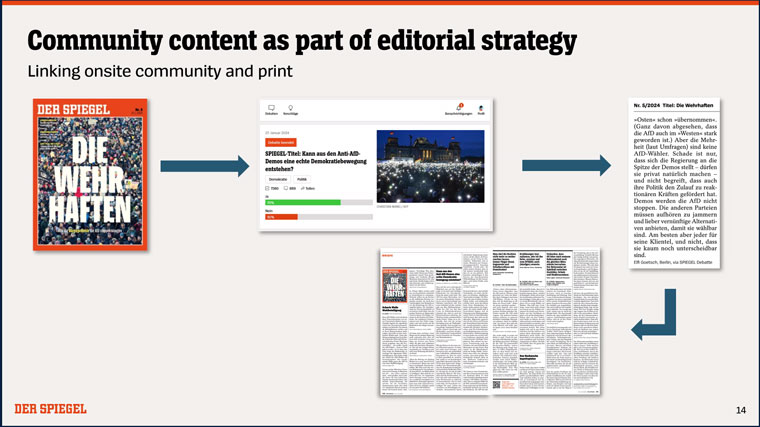The image size is (760, 427).
Task: Click the slide title 'Community content as part of editorial strategy'
Action: tap(302, 41)
